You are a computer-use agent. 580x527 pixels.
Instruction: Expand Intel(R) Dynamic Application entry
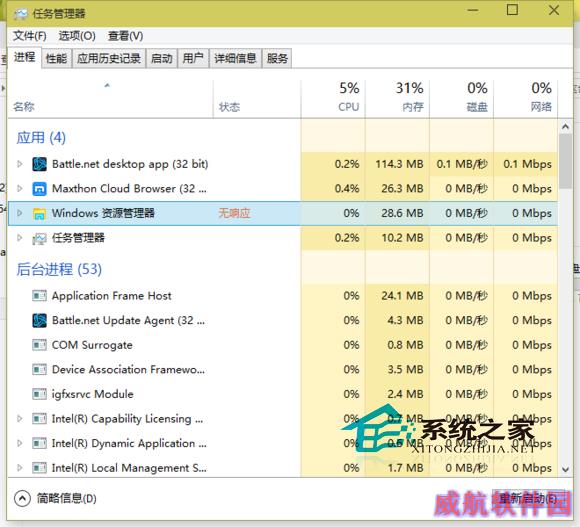[20, 443]
